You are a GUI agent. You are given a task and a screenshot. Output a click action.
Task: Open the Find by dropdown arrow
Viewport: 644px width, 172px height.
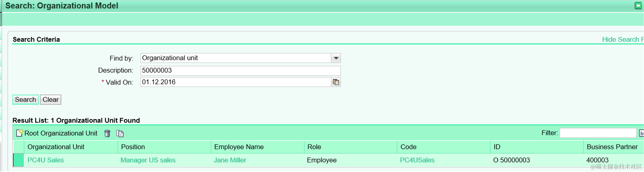point(336,58)
